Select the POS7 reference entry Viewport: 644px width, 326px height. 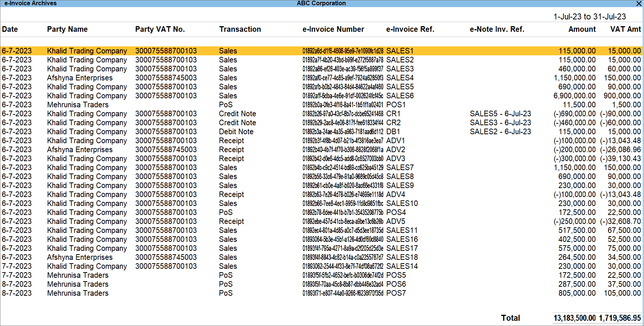point(396,293)
